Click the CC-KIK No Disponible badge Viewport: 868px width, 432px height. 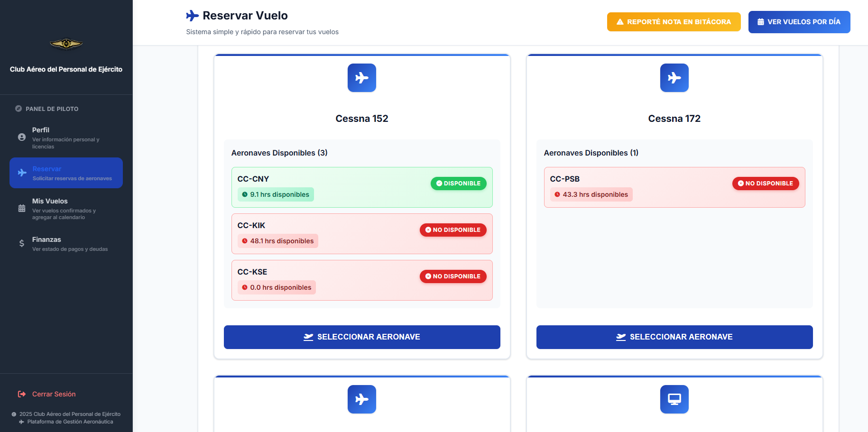point(453,230)
